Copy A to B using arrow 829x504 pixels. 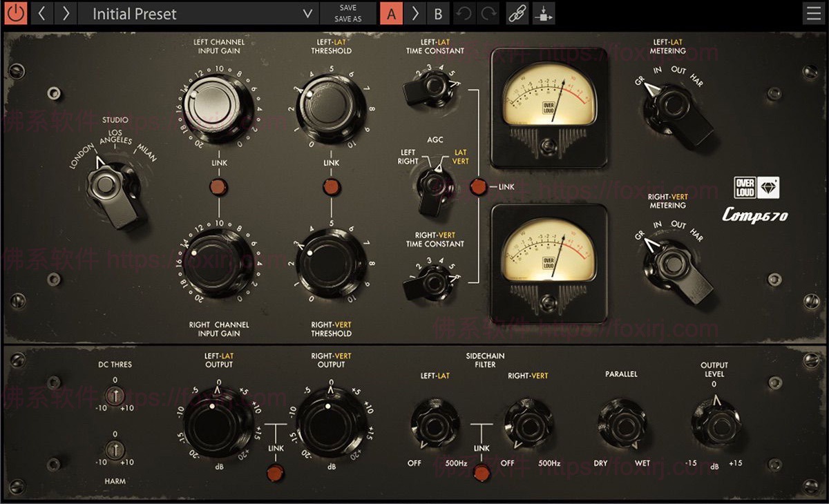click(414, 14)
